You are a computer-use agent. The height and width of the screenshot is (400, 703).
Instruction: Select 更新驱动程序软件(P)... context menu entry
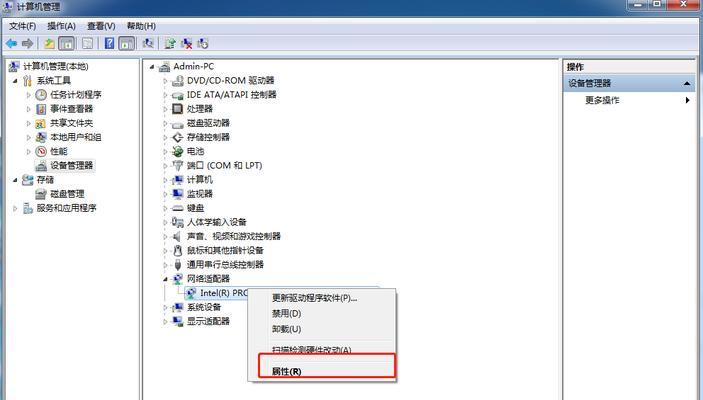[x=314, y=298]
